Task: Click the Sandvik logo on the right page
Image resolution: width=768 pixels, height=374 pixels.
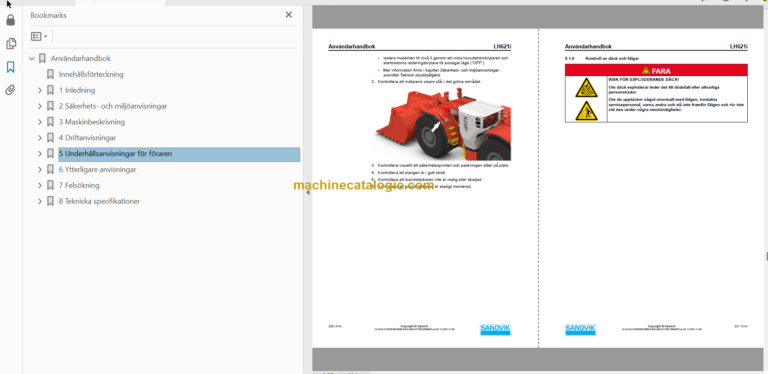Action: point(580,329)
